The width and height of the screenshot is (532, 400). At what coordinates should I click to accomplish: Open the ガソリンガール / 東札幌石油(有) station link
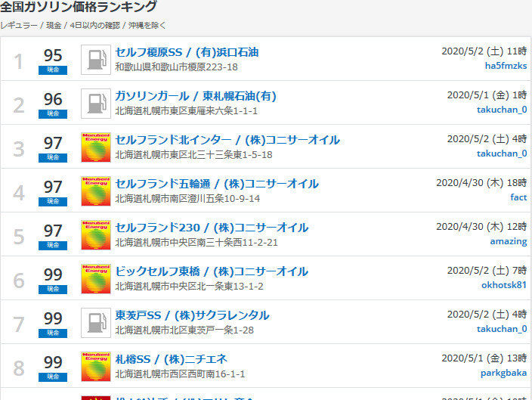(x=196, y=96)
